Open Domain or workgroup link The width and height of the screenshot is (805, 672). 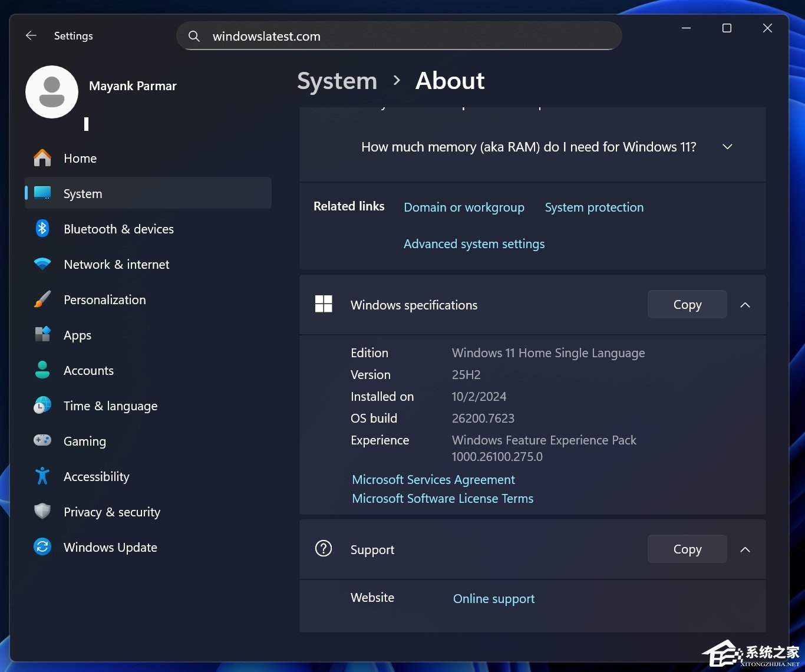coord(464,207)
